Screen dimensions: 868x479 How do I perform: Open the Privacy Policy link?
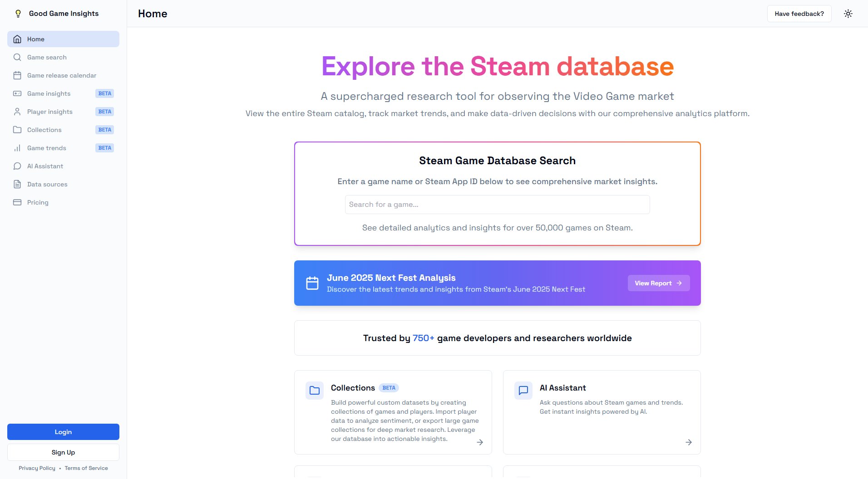[37, 468]
